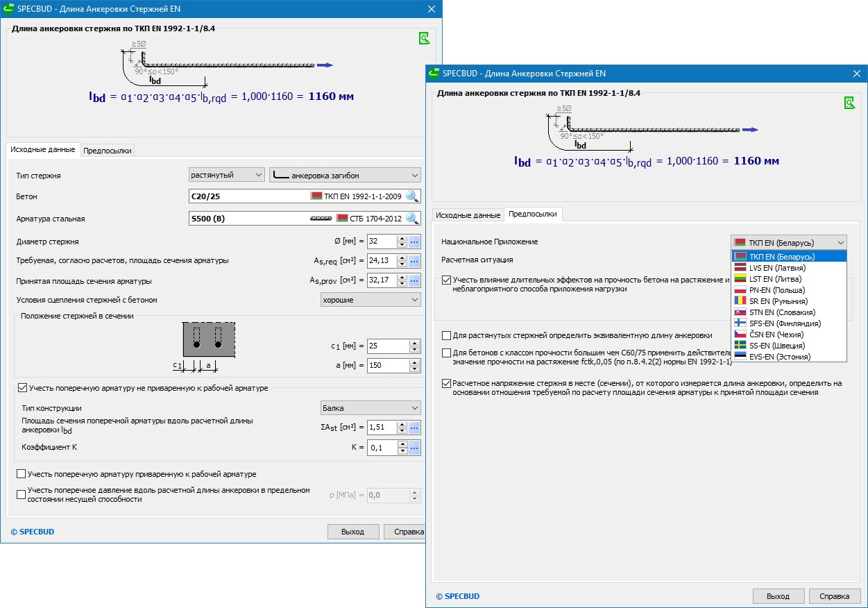
Task: Enable 'Учесть поперечную арматуру приваренную' checkbox
Action: coord(21,474)
